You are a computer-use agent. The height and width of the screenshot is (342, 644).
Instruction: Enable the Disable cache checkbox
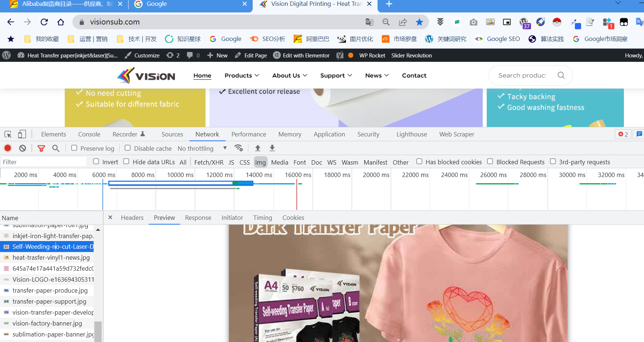tap(128, 148)
